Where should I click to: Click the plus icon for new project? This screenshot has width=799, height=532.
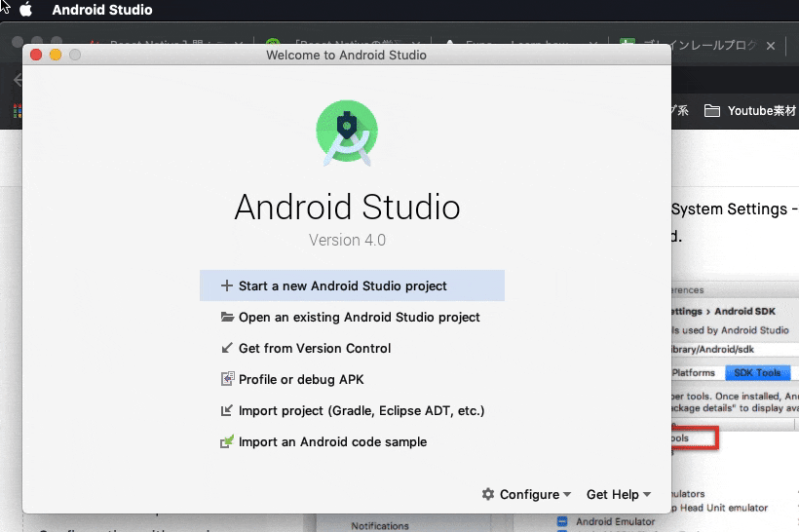pyautogui.click(x=227, y=285)
